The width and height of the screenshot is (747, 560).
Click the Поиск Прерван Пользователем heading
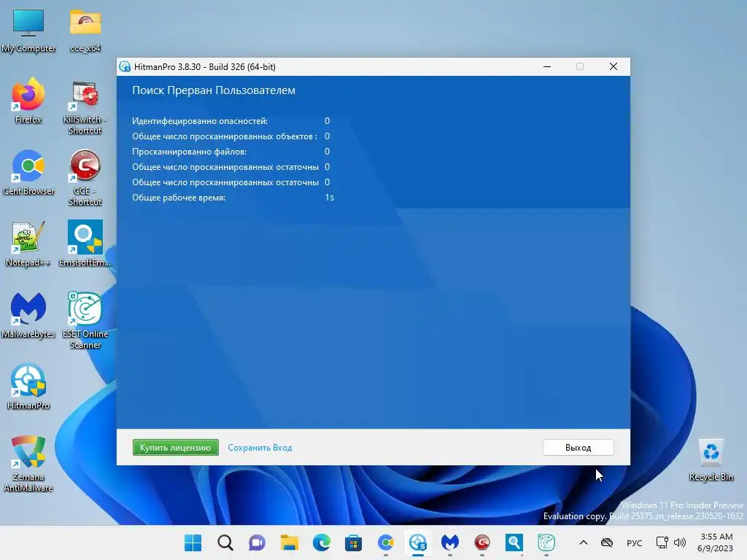214,90
